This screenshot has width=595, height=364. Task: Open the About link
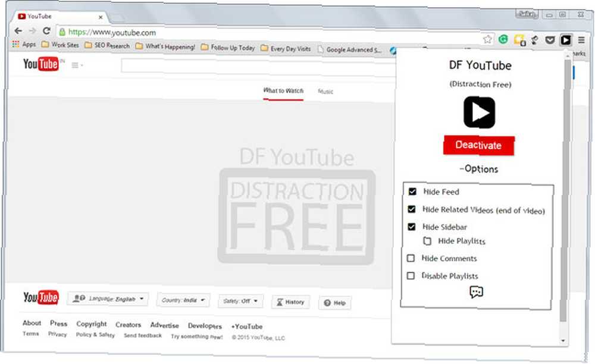click(x=32, y=323)
